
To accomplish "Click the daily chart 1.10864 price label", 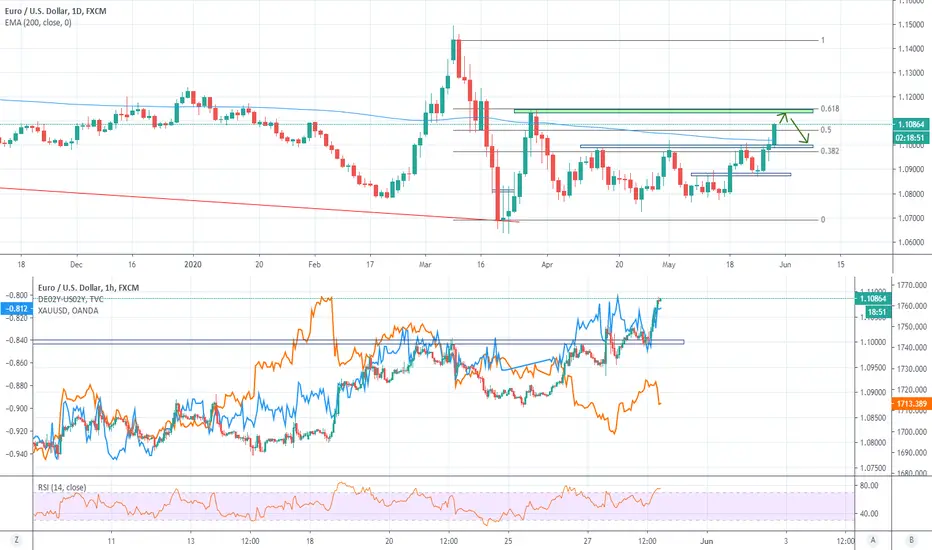I will tap(911, 124).
